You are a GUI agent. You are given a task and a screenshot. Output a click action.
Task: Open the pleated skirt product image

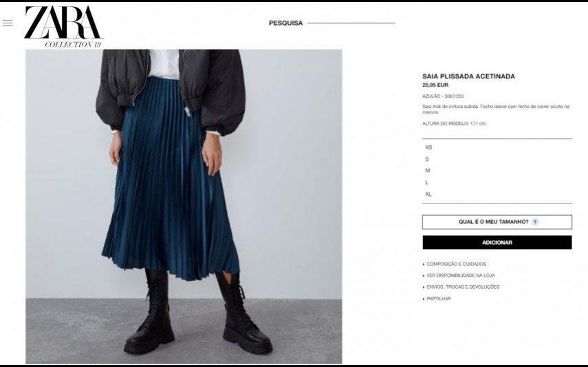tap(184, 207)
